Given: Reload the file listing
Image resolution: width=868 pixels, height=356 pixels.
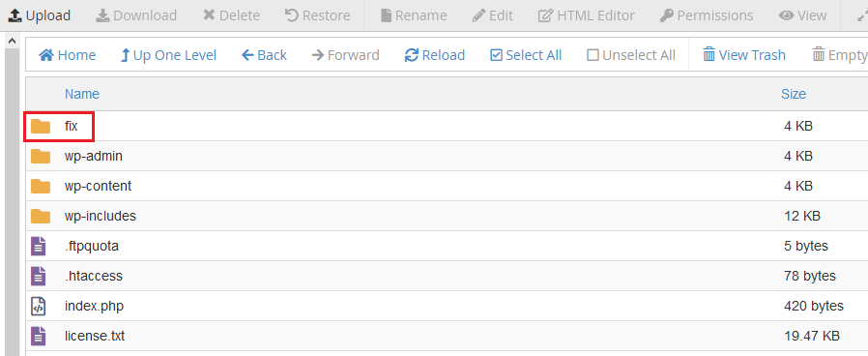Looking at the screenshot, I should coord(435,55).
